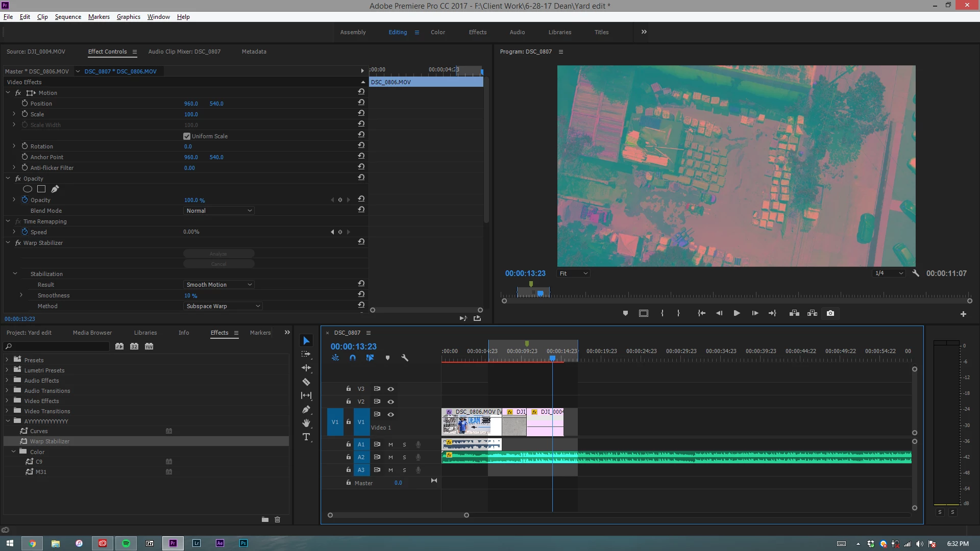Select the Razor tool
Image resolution: width=980 pixels, height=551 pixels.
click(306, 382)
